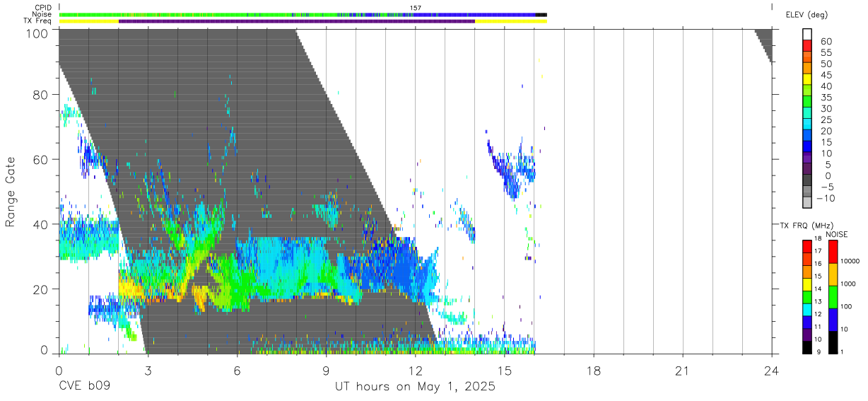Click the '12' hour tick on x-axis
This screenshot has width=868, height=401.
point(415,370)
